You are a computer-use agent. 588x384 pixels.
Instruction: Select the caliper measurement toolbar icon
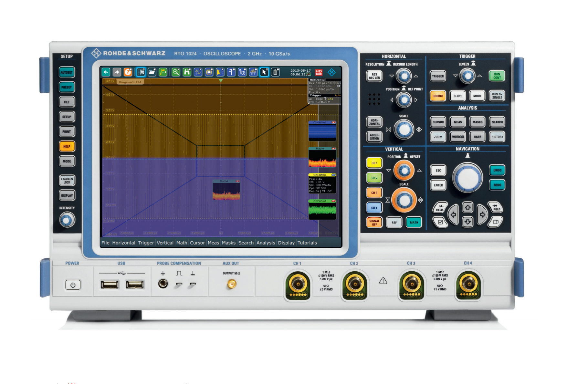click(x=231, y=72)
